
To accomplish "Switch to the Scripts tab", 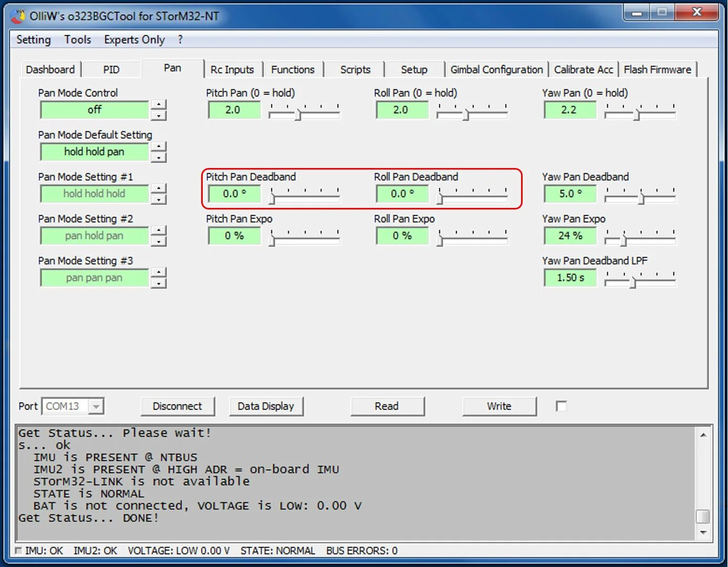I will point(355,69).
